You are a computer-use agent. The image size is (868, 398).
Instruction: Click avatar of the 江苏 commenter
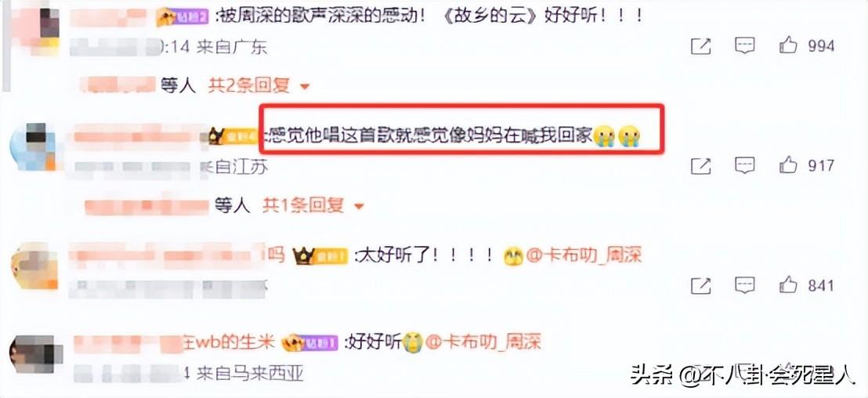[x=33, y=147]
